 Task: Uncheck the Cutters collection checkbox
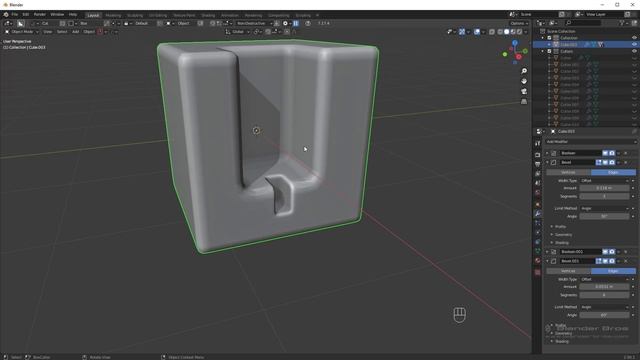coord(549,51)
